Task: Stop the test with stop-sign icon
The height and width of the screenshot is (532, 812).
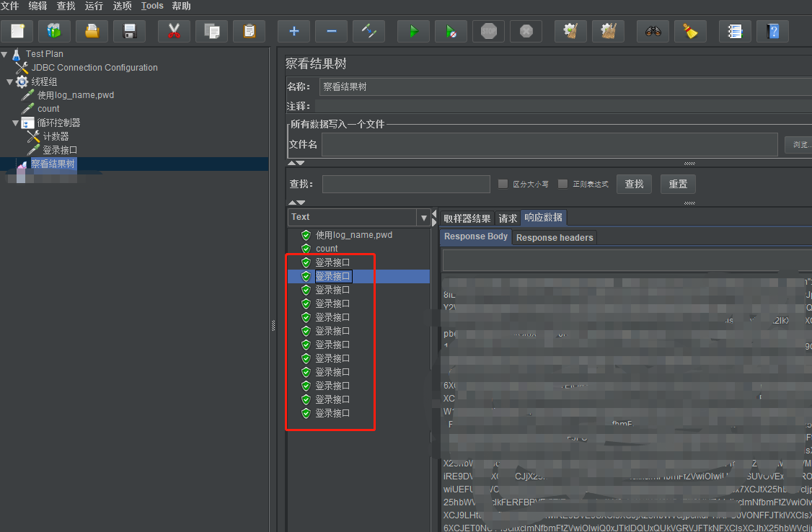Action: tap(488, 31)
